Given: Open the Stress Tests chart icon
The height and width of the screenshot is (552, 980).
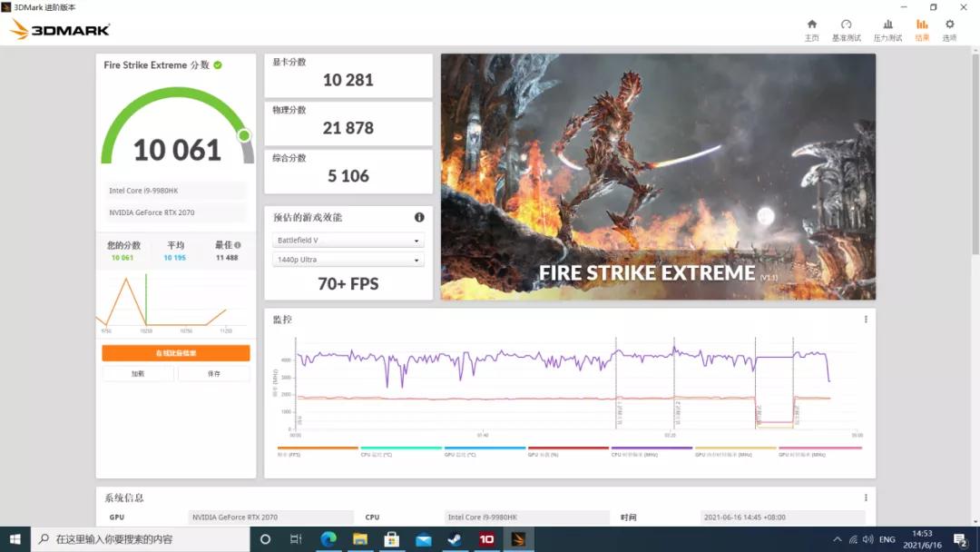Looking at the screenshot, I should coord(887,29).
